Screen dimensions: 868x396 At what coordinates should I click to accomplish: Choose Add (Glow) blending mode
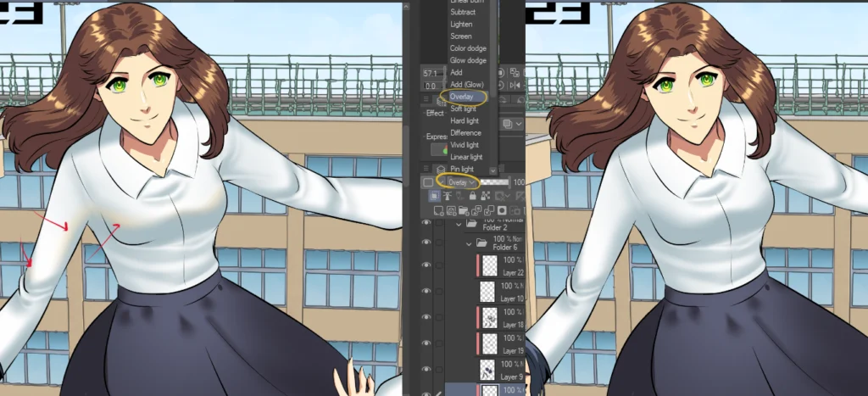pos(467,84)
